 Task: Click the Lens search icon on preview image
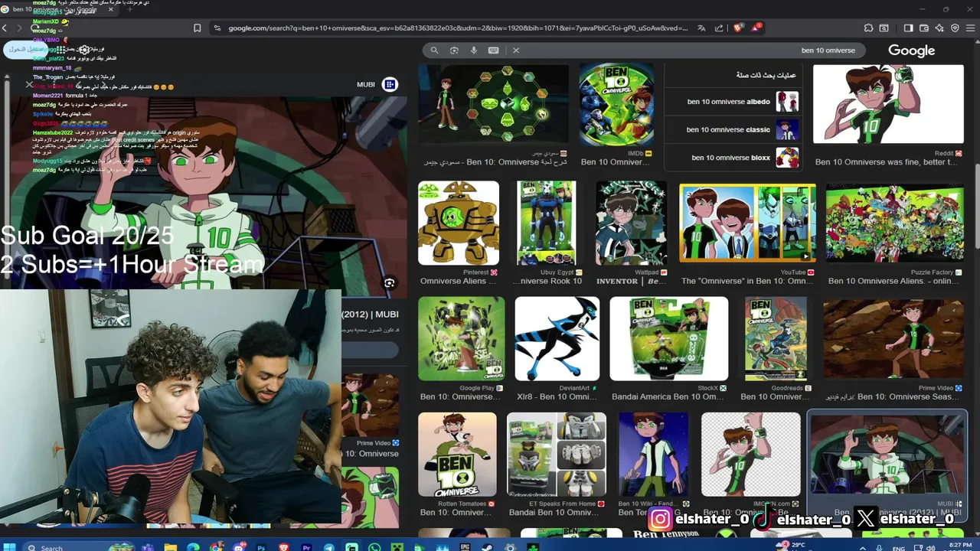click(x=389, y=284)
